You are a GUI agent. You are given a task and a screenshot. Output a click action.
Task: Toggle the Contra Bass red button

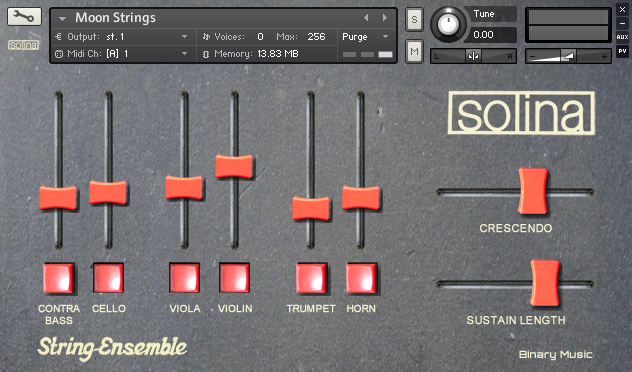click(x=59, y=278)
